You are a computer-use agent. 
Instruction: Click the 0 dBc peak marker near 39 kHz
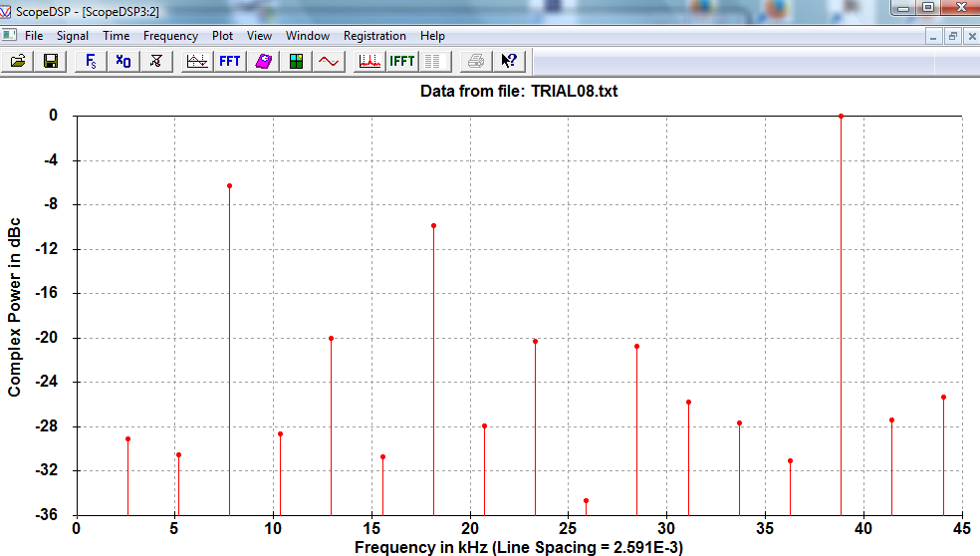pyautogui.click(x=842, y=116)
